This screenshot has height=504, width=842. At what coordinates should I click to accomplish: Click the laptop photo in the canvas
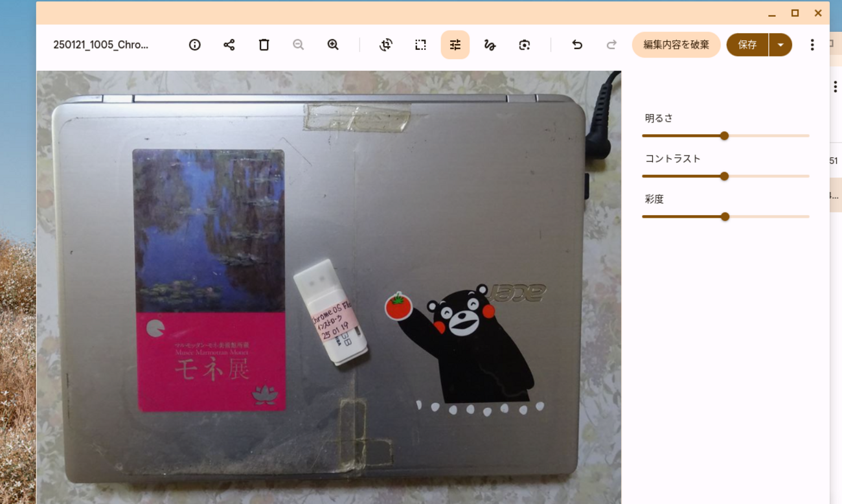point(329,287)
